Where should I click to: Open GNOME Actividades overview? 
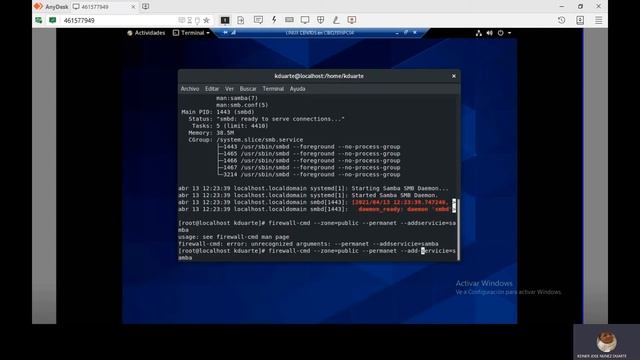pyautogui.click(x=146, y=33)
